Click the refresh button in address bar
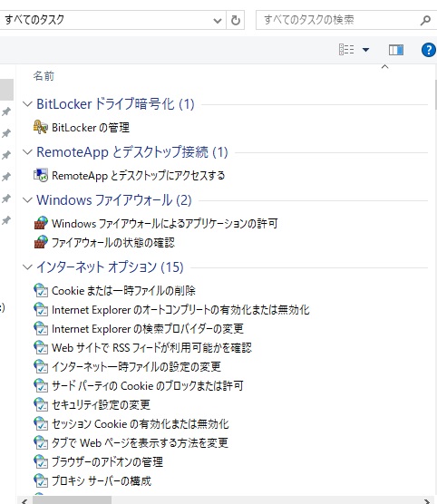Image resolution: width=437 pixels, height=504 pixels. click(x=236, y=20)
